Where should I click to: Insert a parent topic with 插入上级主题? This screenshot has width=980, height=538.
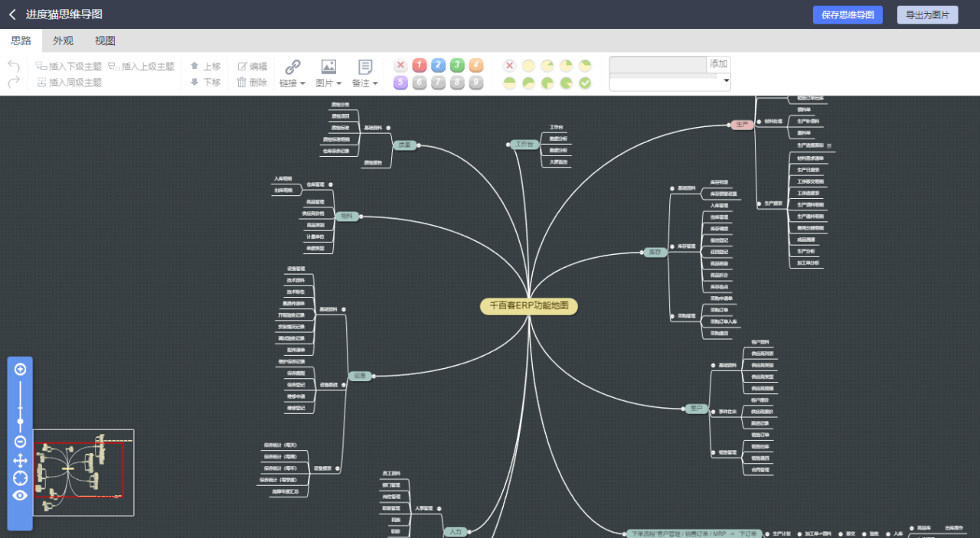[142, 67]
